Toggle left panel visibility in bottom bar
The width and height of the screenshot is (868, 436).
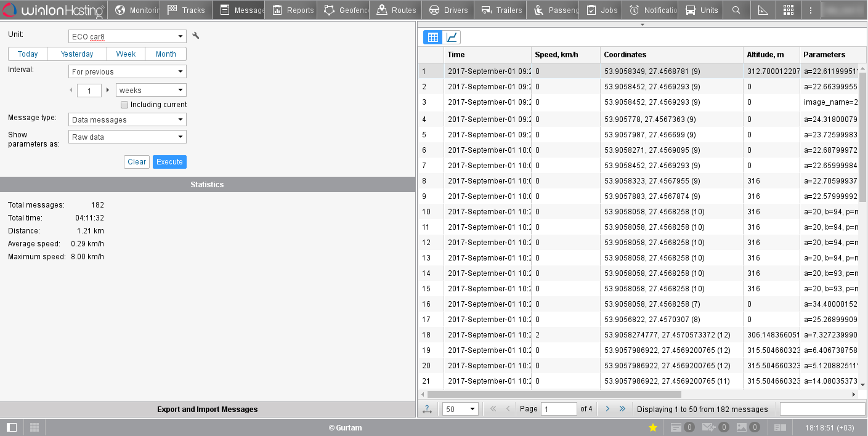coord(12,427)
